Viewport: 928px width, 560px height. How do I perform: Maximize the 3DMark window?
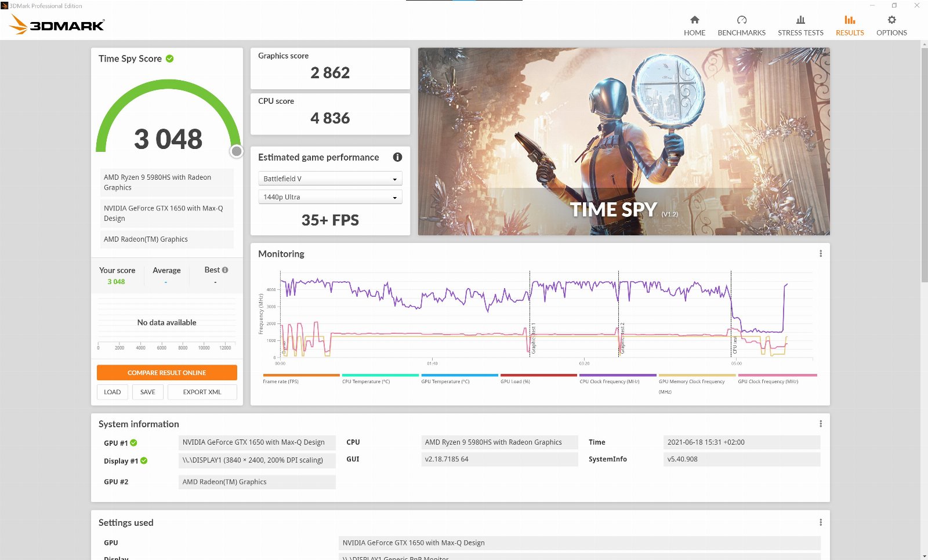tap(894, 5)
